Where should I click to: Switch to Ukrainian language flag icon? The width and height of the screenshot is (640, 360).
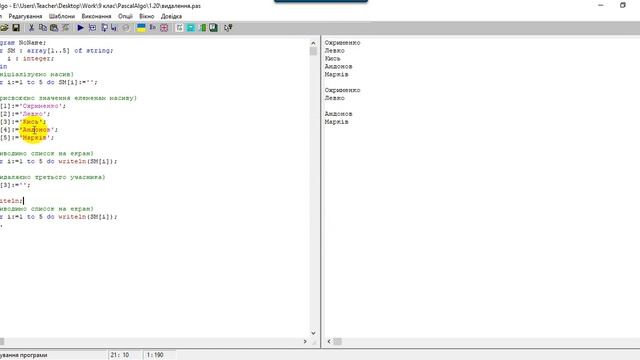(x=141, y=28)
